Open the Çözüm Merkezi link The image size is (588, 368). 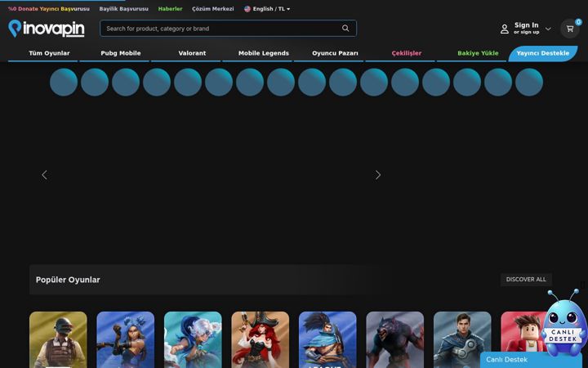(x=212, y=9)
